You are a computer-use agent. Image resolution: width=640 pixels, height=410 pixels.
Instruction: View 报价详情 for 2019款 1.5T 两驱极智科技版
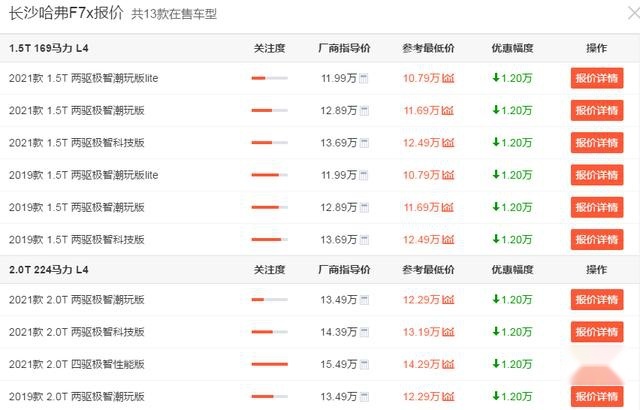pyautogui.click(x=597, y=239)
